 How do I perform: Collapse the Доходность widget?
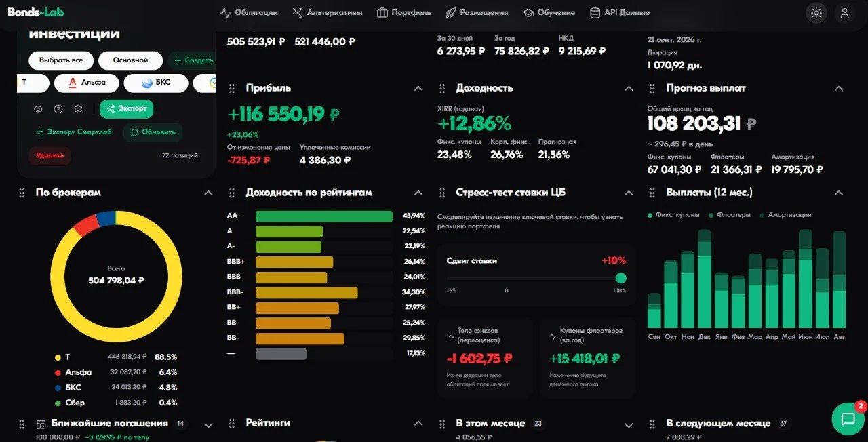click(629, 89)
